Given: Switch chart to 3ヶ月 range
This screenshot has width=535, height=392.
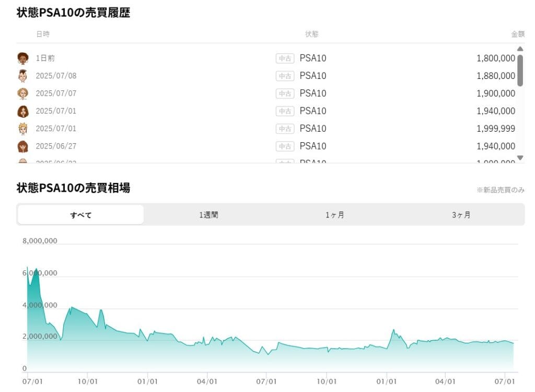Looking at the screenshot, I should [x=461, y=215].
